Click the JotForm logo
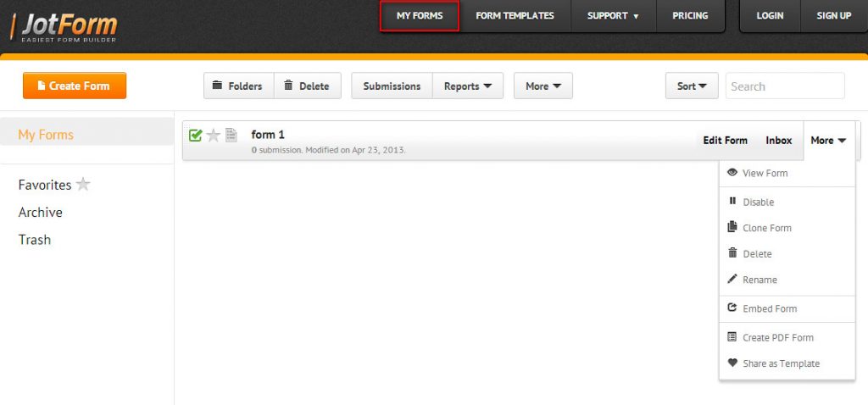 [x=64, y=25]
